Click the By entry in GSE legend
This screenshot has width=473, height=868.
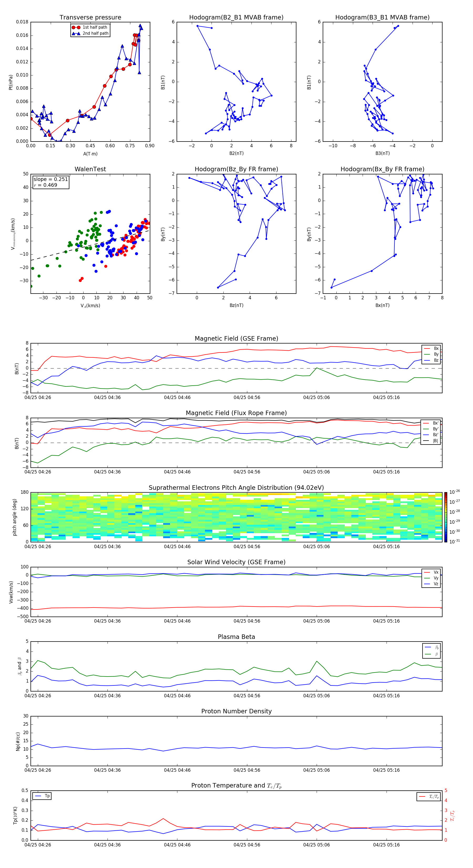pos(431,354)
